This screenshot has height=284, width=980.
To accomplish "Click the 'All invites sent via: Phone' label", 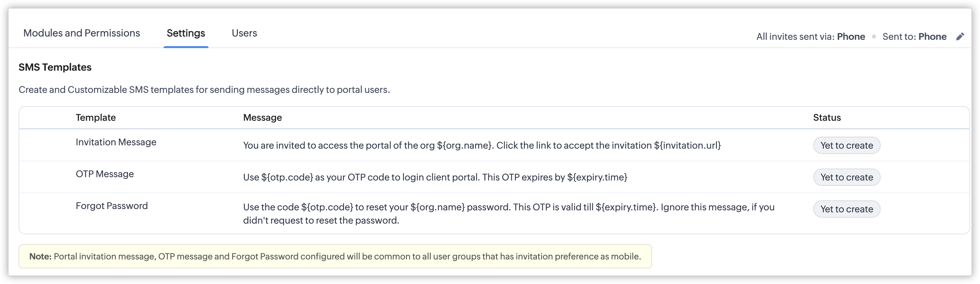I will coord(810,36).
